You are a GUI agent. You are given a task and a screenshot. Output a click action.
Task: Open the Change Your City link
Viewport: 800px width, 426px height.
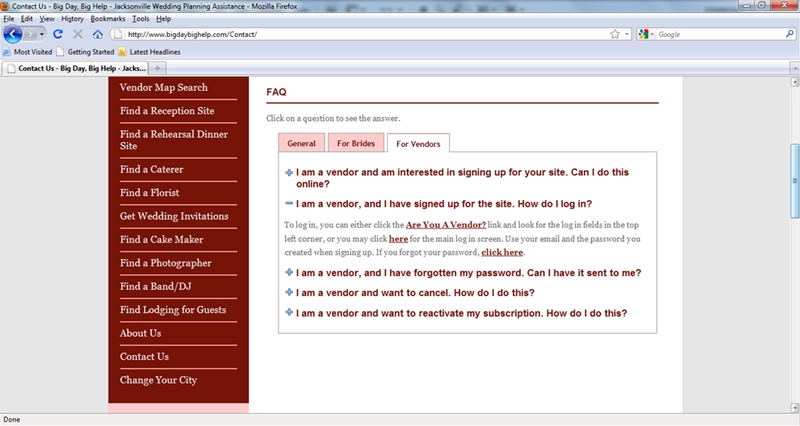coord(158,380)
